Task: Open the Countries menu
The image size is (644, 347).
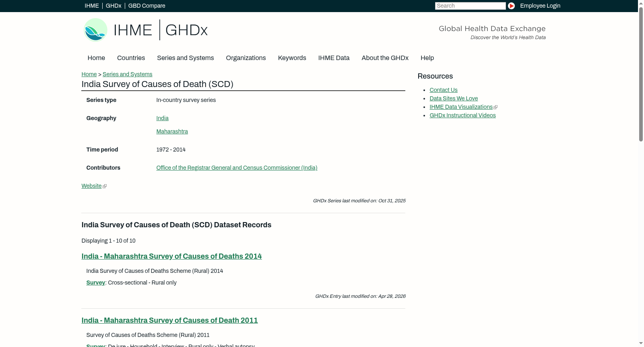Action: 131,58
